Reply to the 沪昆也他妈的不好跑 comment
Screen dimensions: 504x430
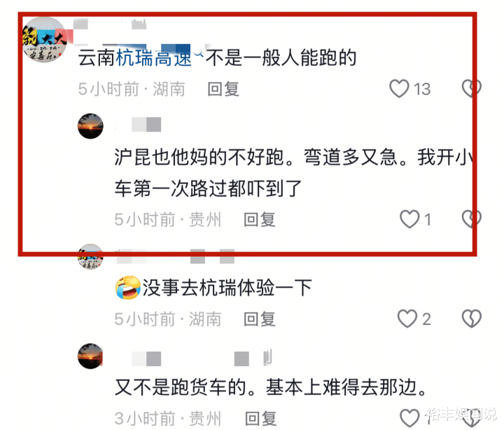pyautogui.click(x=260, y=220)
